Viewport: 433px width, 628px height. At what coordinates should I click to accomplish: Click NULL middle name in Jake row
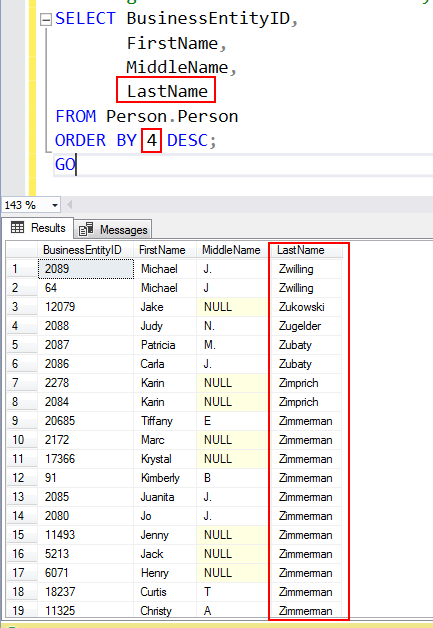pos(232,307)
